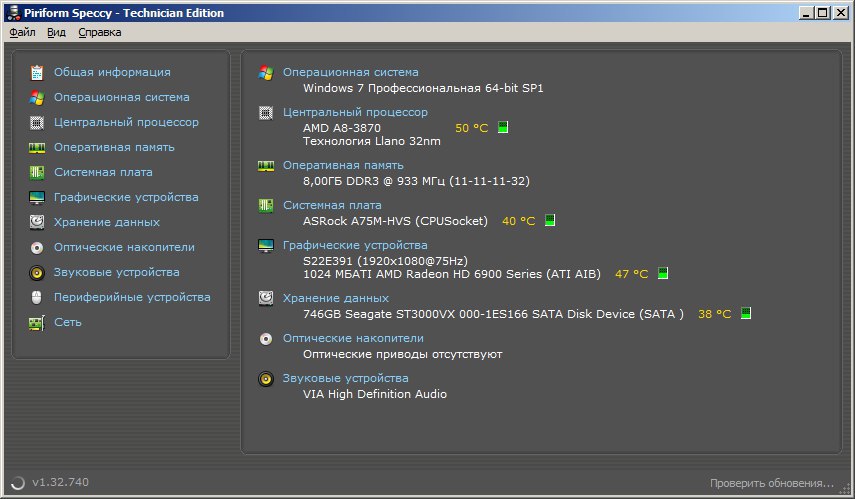Select Системная плата in the sidebar
The width and height of the screenshot is (855, 499).
103,173
